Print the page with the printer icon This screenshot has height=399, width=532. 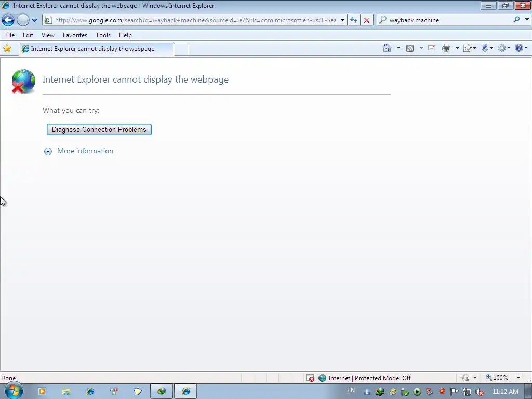pos(446,48)
